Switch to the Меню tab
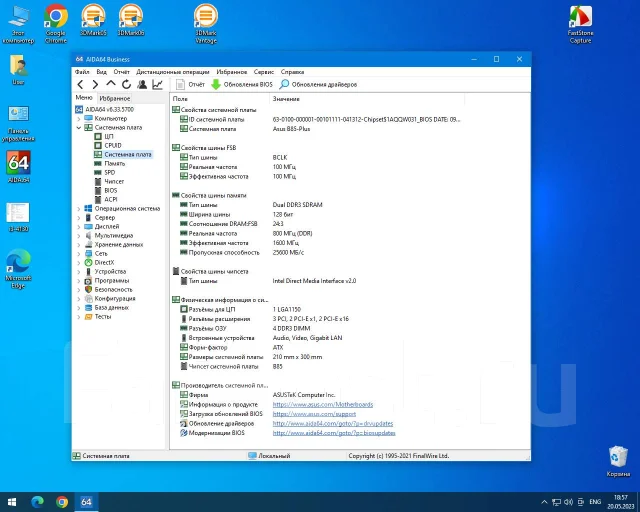The width and height of the screenshot is (640, 512). click(x=84, y=98)
